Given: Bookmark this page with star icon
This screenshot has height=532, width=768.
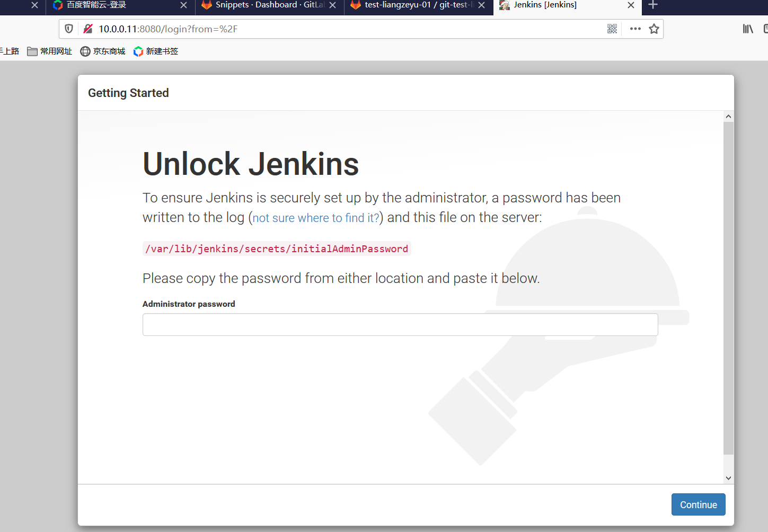Looking at the screenshot, I should click(654, 29).
